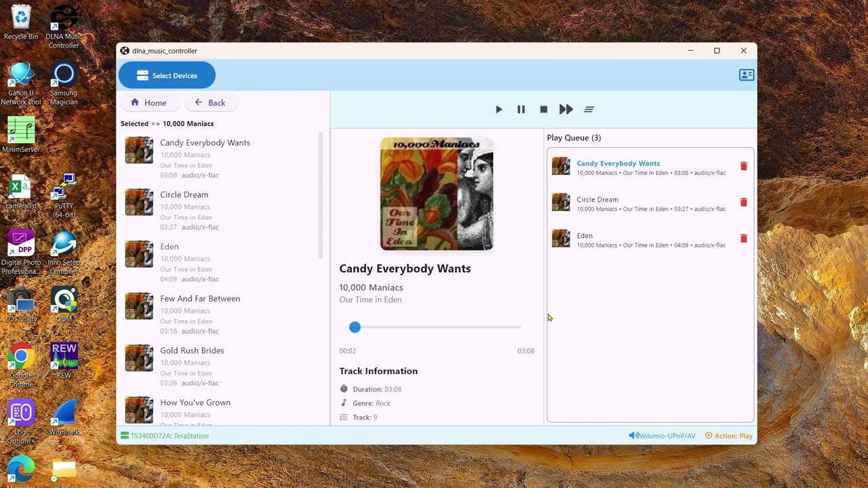The width and height of the screenshot is (868, 488).
Task: Delete Eden from the play queue
Action: pos(743,239)
